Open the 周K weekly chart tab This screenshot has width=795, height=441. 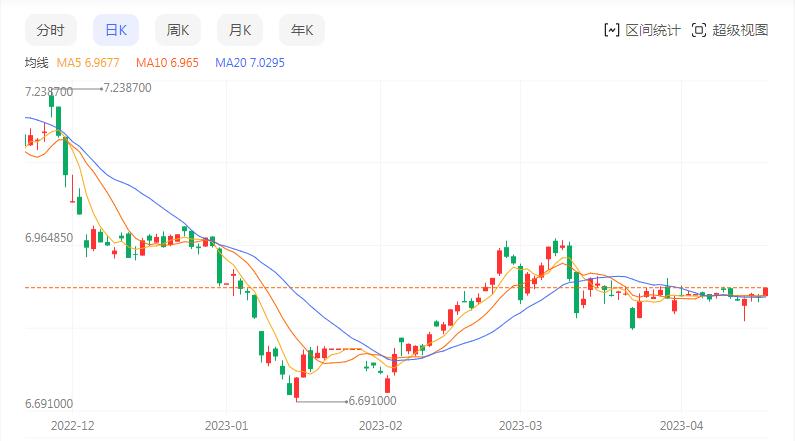click(x=178, y=30)
